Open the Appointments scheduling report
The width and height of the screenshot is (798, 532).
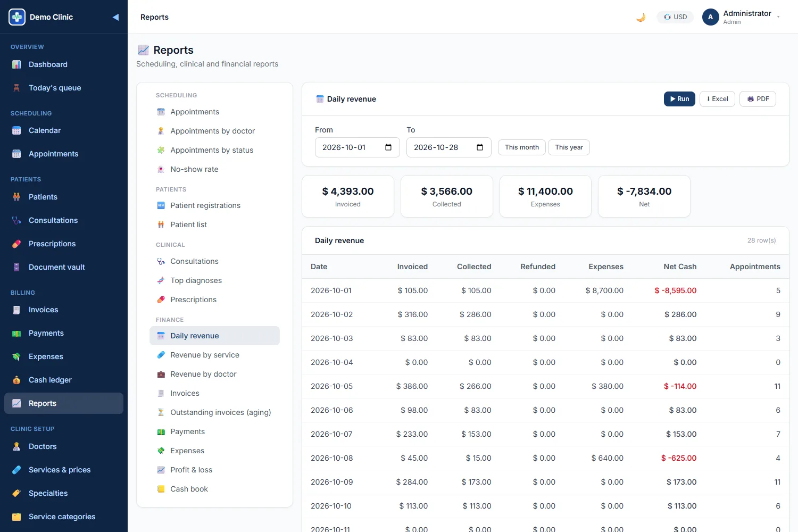[x=214, y=112]
